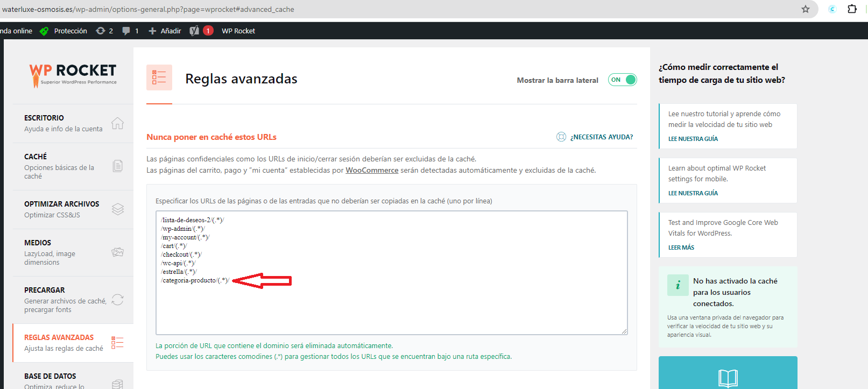868x389 pixels.
Task: Bookmark page with star icon
Action: (806, 9)
